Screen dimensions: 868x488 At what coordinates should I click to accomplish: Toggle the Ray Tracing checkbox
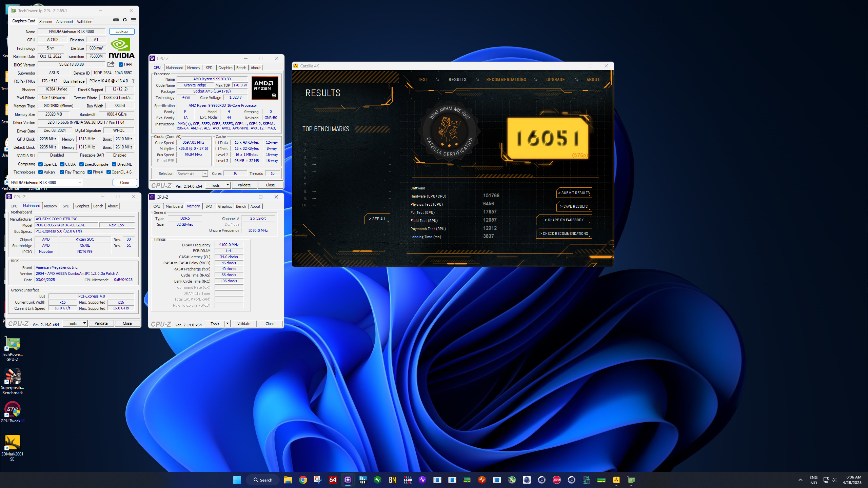(x=62, y=172)
